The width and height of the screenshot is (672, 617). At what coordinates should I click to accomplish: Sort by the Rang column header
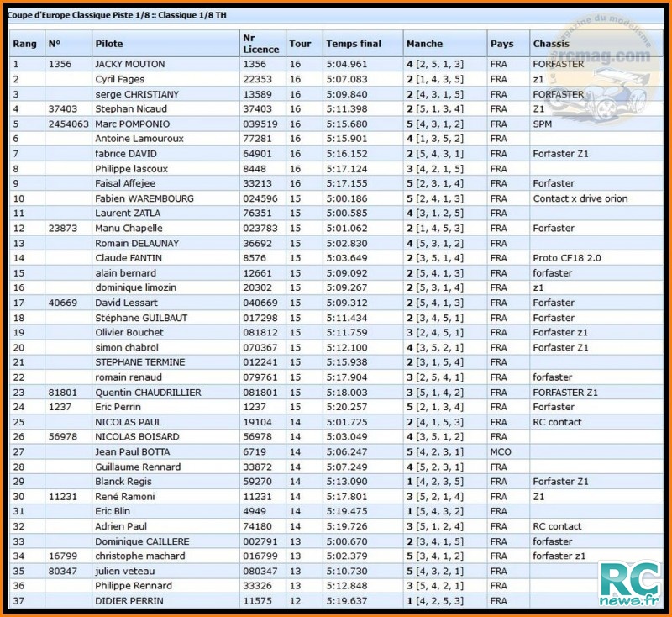[24, 44]
